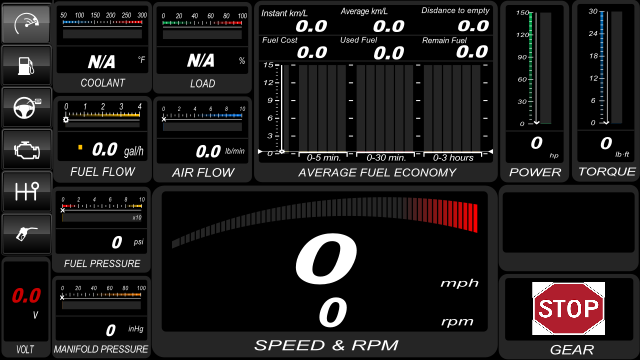Click the yellow indicator square in Fuel Flow
The width and height of the screenshot is (640, 360).
pyautogui.click(x=80, y=147)
